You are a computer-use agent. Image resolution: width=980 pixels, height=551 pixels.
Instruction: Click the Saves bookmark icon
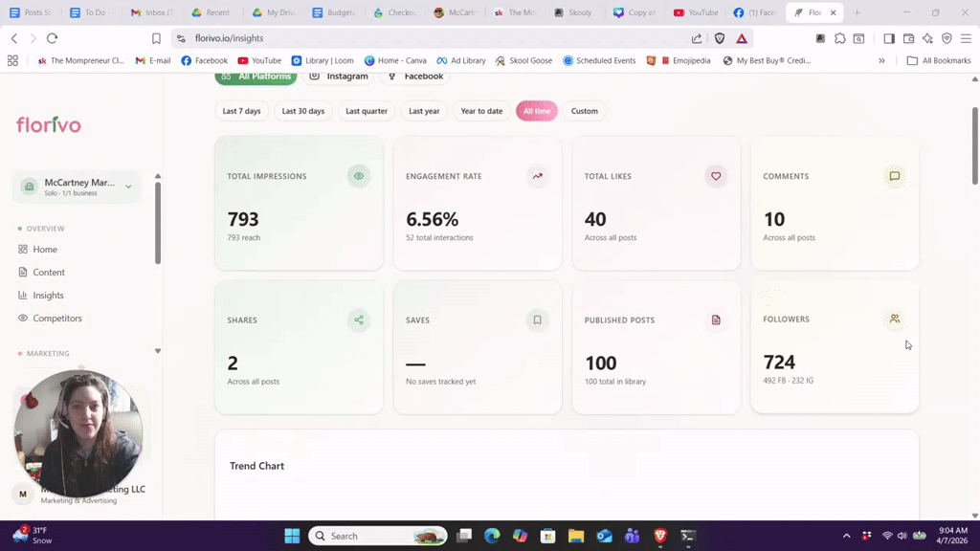pyautogui.click(x=538, y=320)
